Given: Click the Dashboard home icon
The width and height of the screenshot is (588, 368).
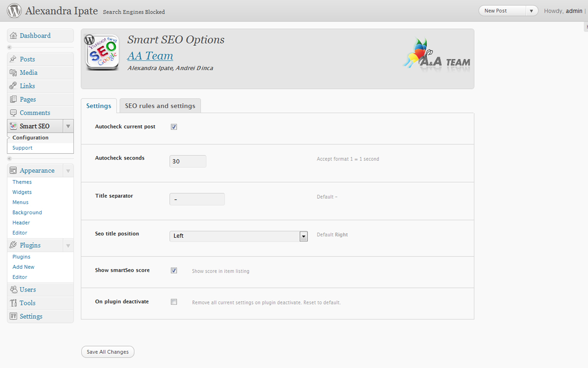Looking at the screenshot, I should pyautogui.click(x=13, y=36).
